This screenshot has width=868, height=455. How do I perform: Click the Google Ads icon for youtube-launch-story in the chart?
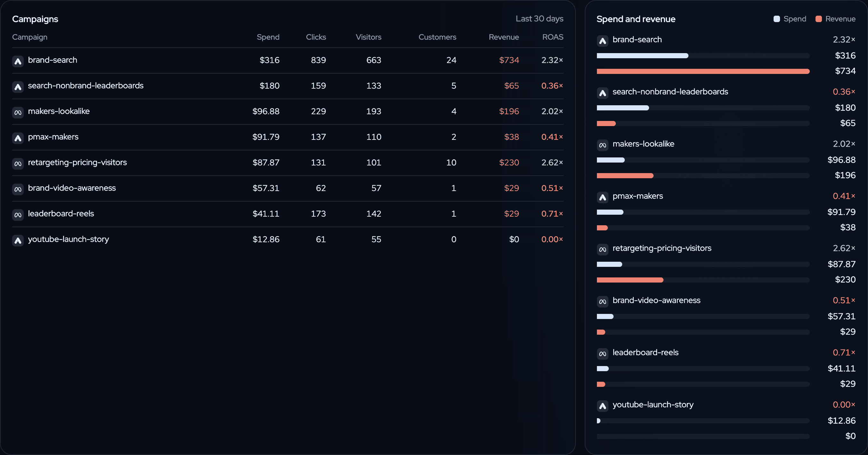point(602,405)
